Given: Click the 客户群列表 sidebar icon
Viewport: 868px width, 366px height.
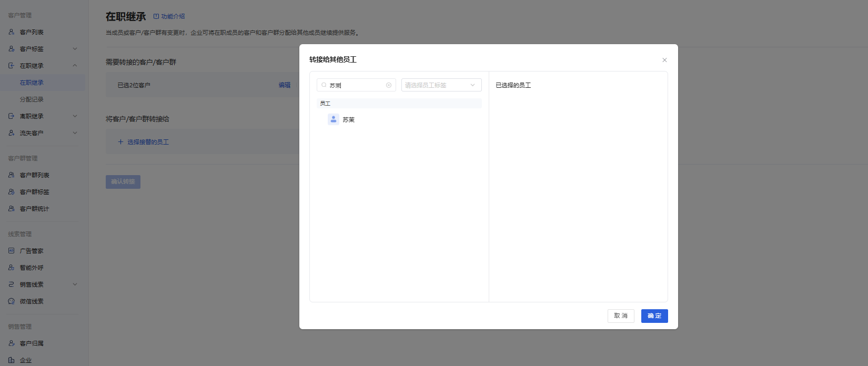Looking at the screenshot, I should pos(12,175).
